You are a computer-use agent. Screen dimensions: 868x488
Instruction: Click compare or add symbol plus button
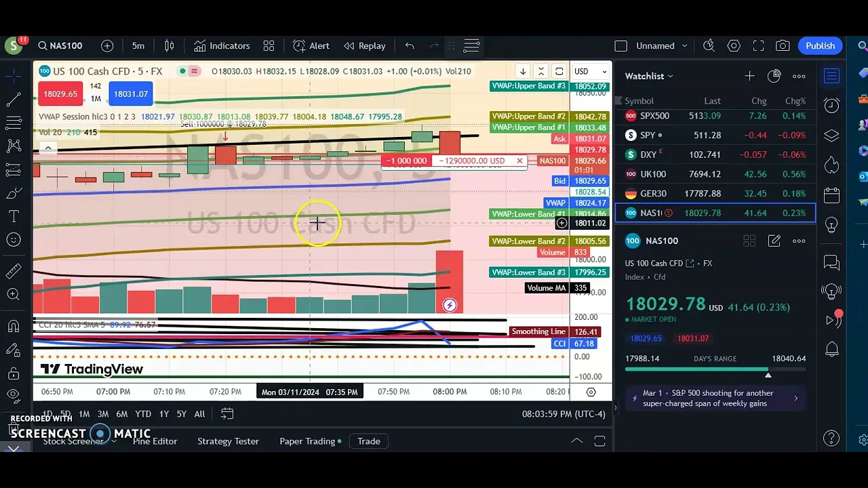click(107, 45)
